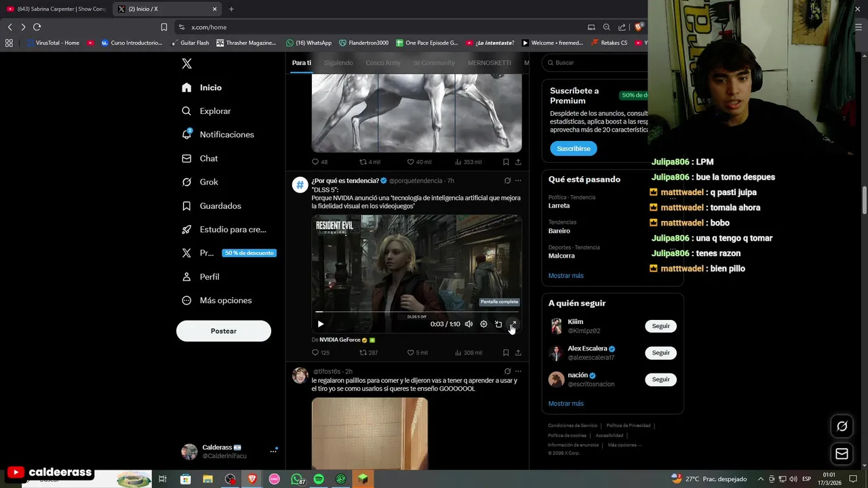This screenshot has height=488, width=868.
Task: View stats showing 308 mil views
Action: 468,352
